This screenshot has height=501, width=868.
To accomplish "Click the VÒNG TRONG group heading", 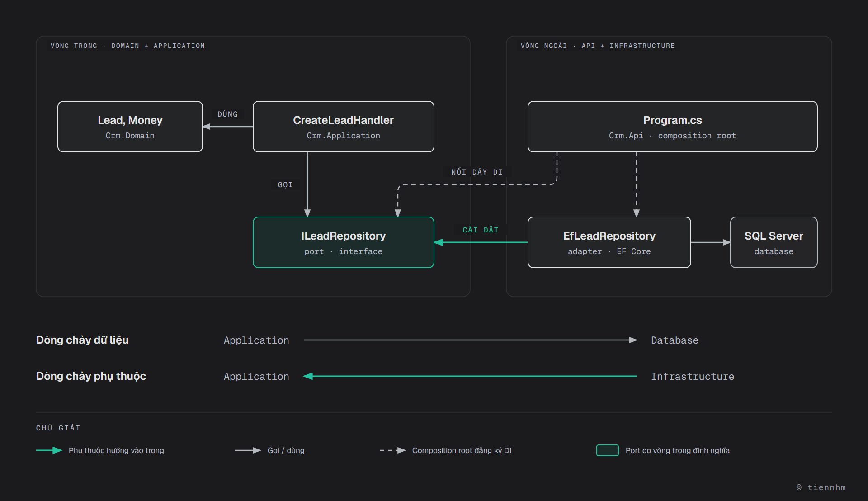I will point(127,46).
